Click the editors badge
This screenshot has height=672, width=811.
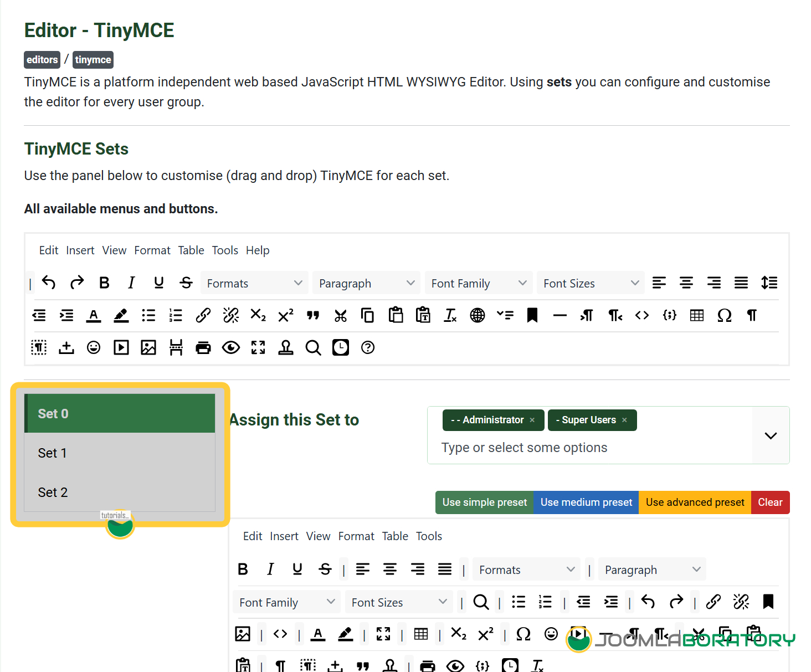(x=42, y=59)
